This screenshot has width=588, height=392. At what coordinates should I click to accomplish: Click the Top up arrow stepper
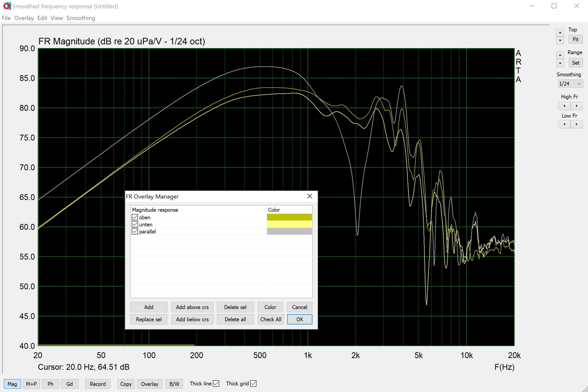[x=560, y=32]
